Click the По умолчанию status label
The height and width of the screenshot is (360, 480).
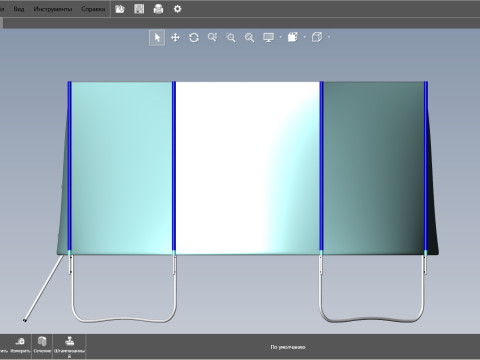[x=288, y=347]
